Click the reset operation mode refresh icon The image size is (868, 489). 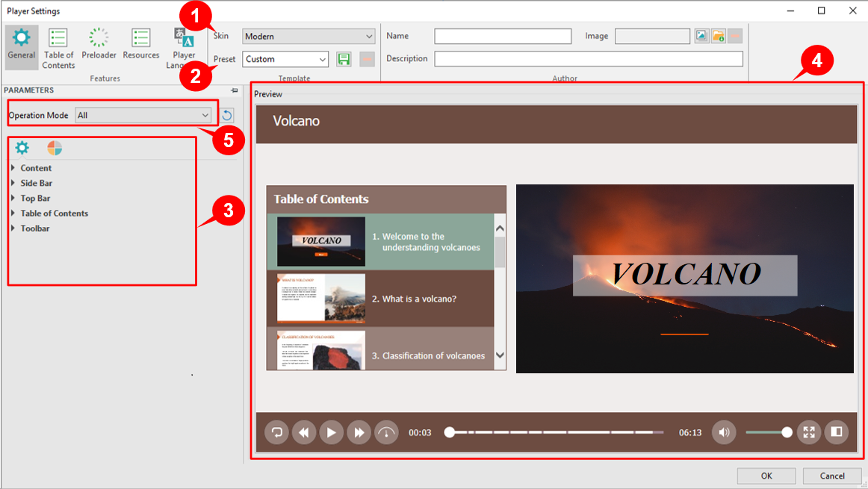227,115
